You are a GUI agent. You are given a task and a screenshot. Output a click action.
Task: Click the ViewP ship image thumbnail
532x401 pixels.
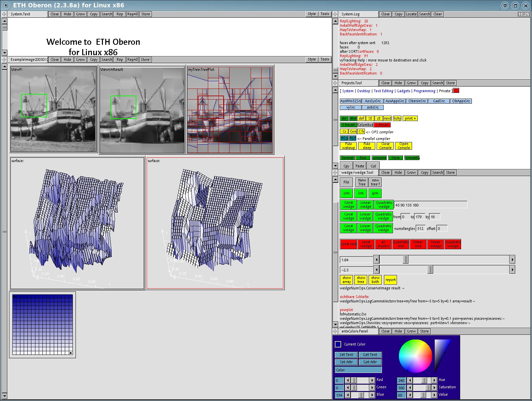click(53, 109)
